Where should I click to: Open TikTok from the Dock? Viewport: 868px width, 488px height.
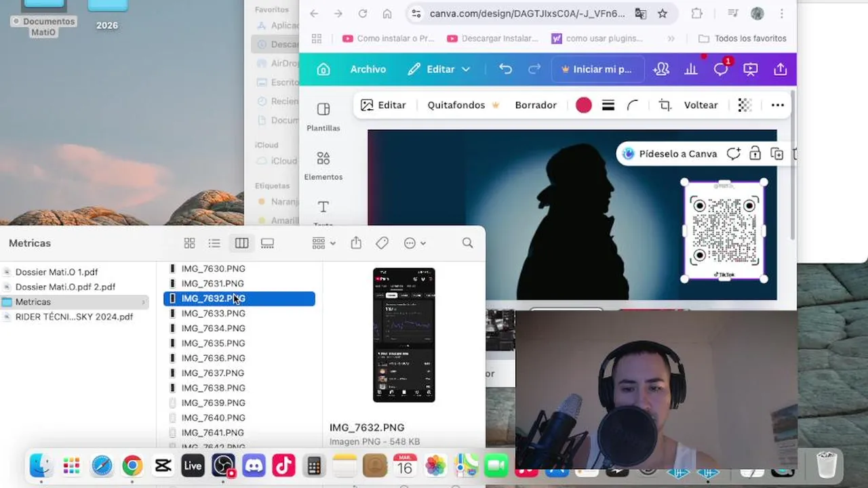point(283,466)
